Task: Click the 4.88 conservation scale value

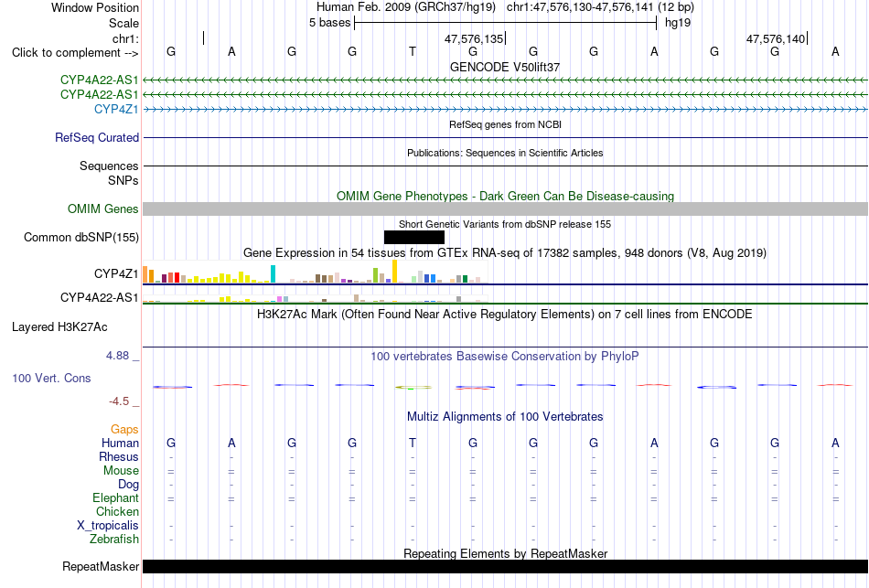Action: click(117, 355)
